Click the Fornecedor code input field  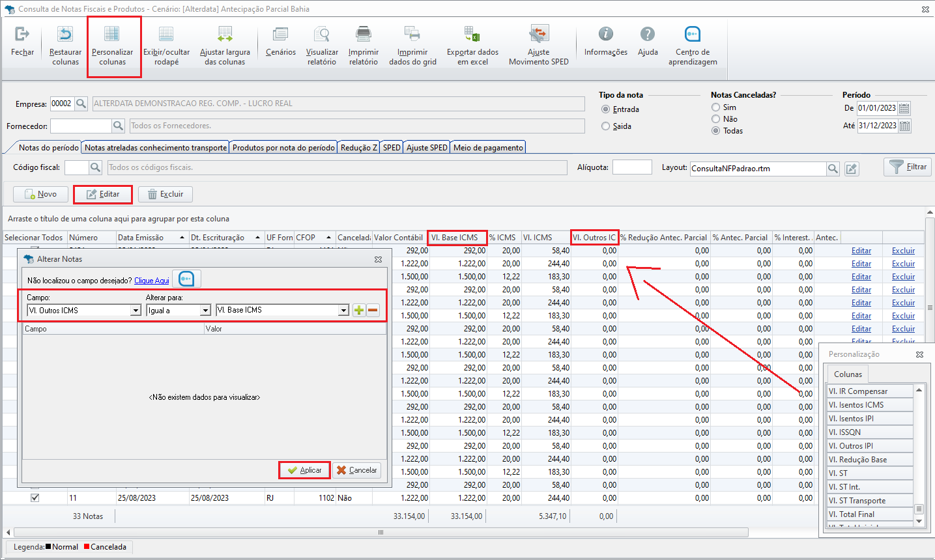pos(81,126)
